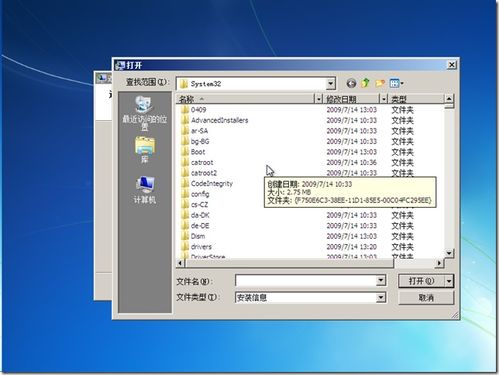Open Computer (计算机) in sidebar
Screen dimensions: 499x375
click(145, 190)
